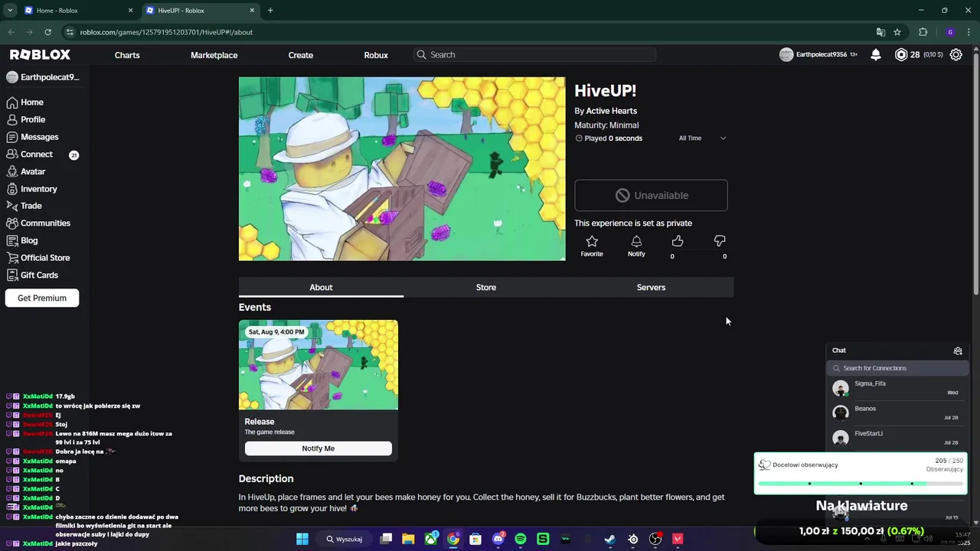Click the notifications bell in Roblox header
980x551 pixels.
[x=876, y=54]
